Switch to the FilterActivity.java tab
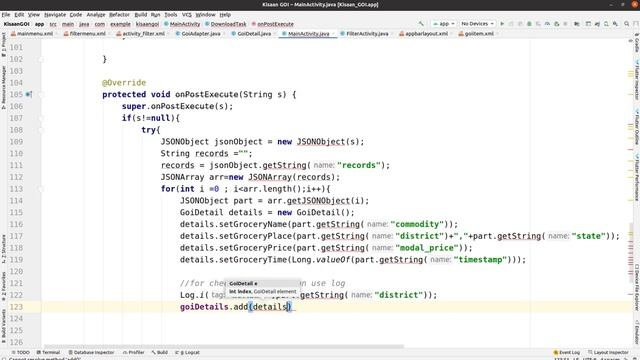 365,34
